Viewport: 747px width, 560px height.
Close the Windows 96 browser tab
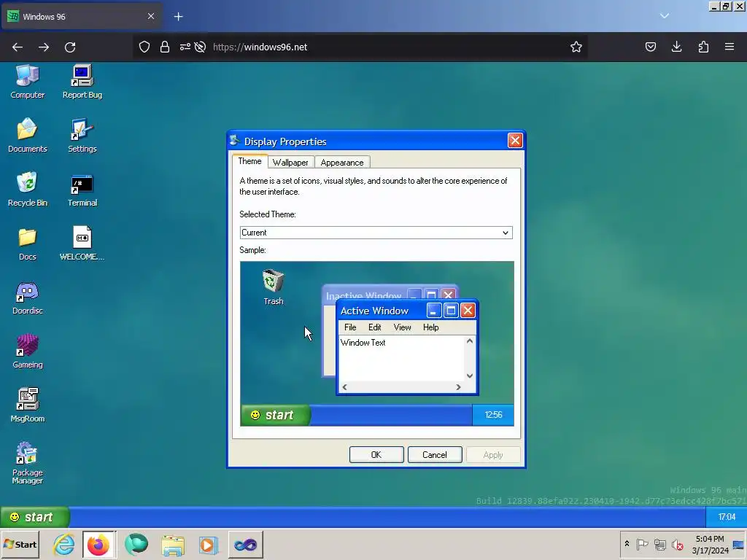[151, 16]
